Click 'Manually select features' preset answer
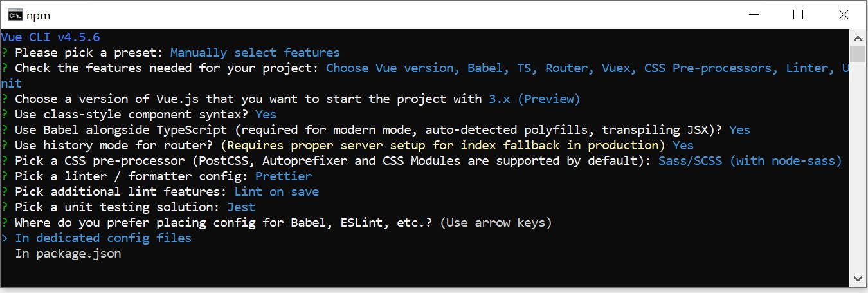The image size is (868, 293). click(x=255, y=53)
